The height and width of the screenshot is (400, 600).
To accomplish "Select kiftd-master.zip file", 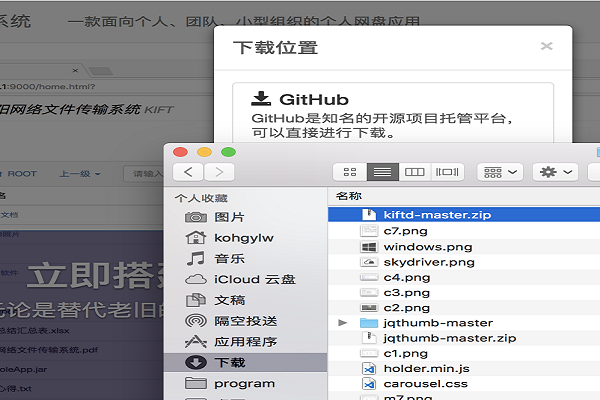I will tap(464, 215).
